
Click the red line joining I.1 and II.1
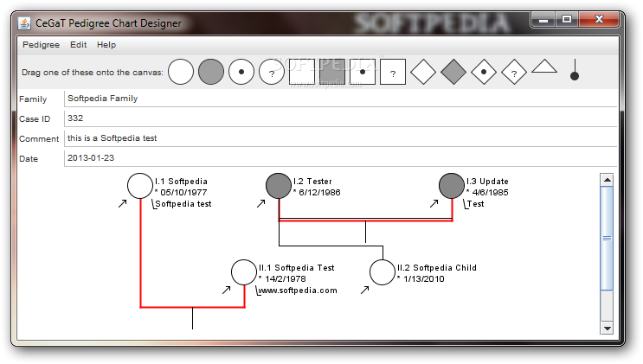[193, 307]
